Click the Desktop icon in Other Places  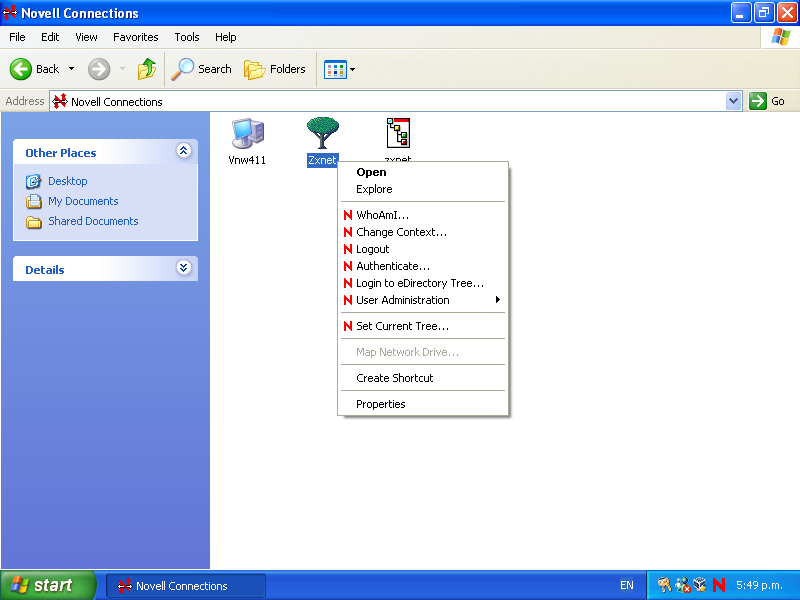pyautogui.click(x=33, y=181)
